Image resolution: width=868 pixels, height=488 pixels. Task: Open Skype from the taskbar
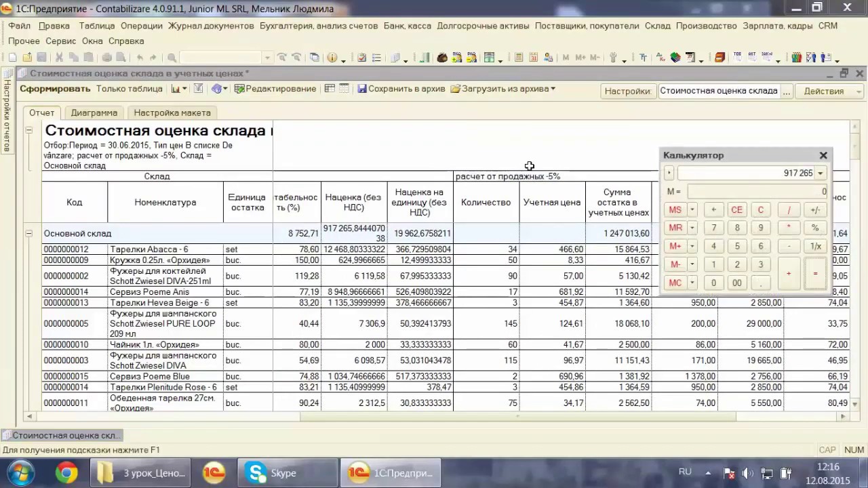click(x=288, y=472)
